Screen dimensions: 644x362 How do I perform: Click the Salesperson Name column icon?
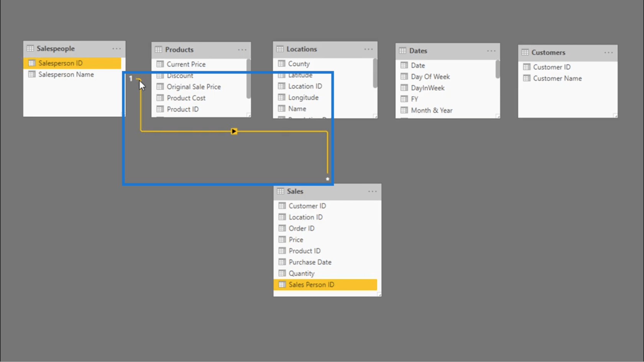[x=32, y=74]
